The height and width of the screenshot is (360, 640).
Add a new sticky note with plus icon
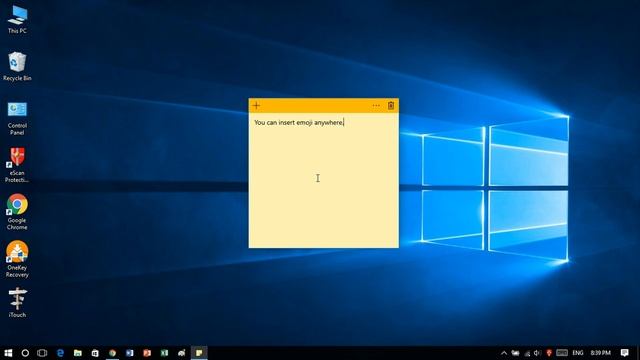256,106
